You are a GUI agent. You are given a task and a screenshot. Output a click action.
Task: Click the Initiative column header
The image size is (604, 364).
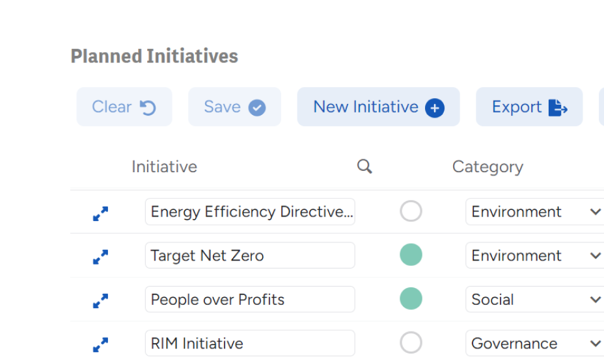coord(165,167)
